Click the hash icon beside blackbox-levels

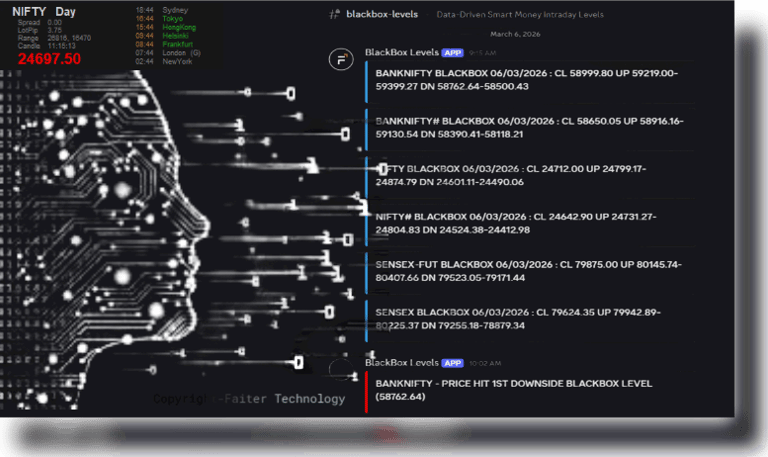[x=335, y=14]
